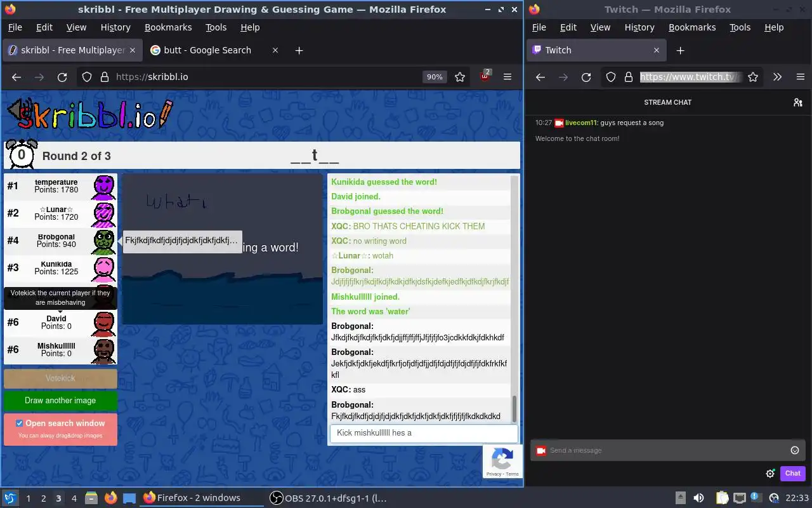Reload the Twitch page
This screenshot has width=812, height=508.
586,77
